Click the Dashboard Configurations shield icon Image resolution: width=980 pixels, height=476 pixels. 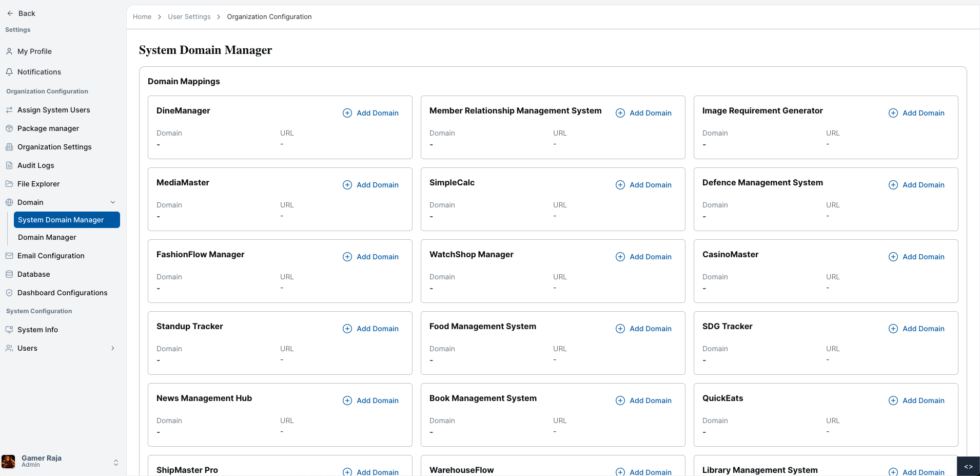10,293
